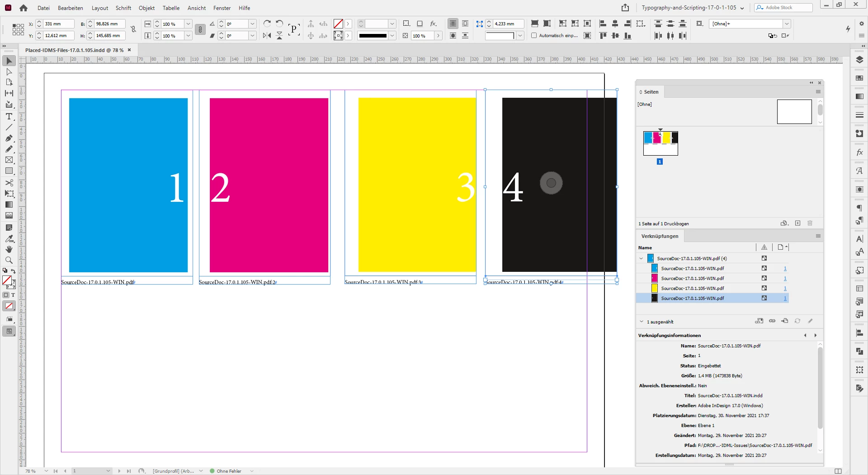Open stroke type dropdown
The image size is (868, 475).
[392, 35]
